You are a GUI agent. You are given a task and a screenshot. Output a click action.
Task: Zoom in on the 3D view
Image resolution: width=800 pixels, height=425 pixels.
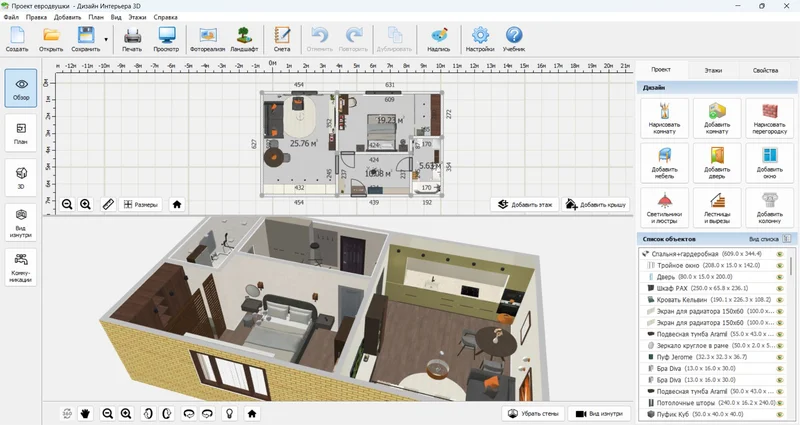point(126,414)
